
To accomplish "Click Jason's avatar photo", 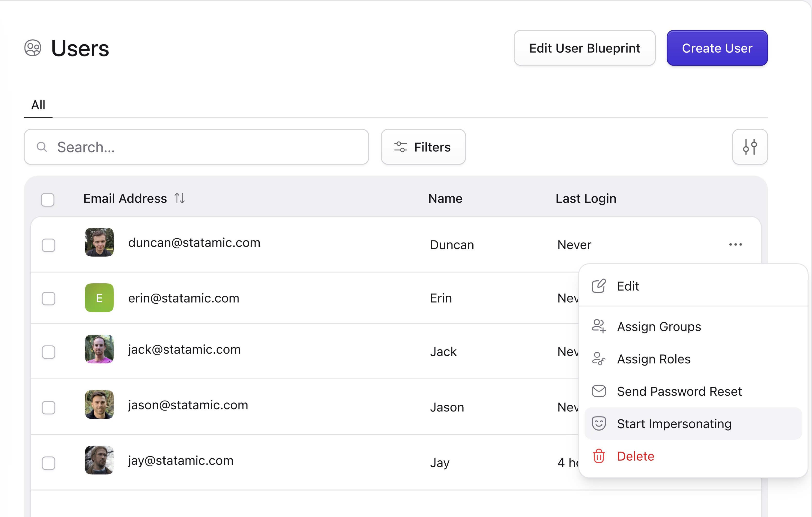I will coord(99,405).
